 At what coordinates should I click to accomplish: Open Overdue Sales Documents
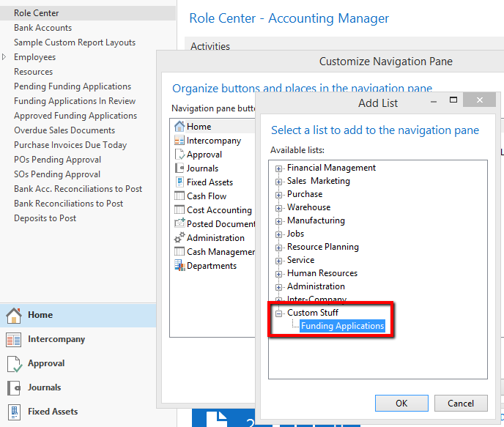click(64, 130)
